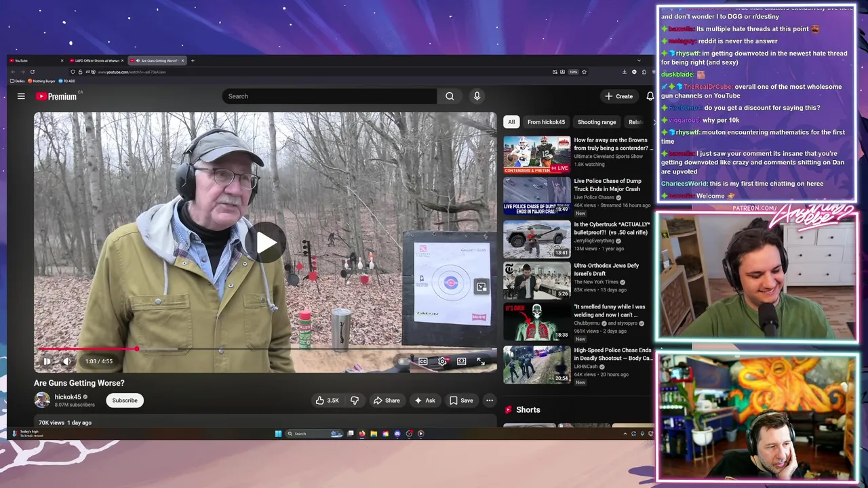Open the Ask AI button
The image size is (868, 488).
(425, 401)
